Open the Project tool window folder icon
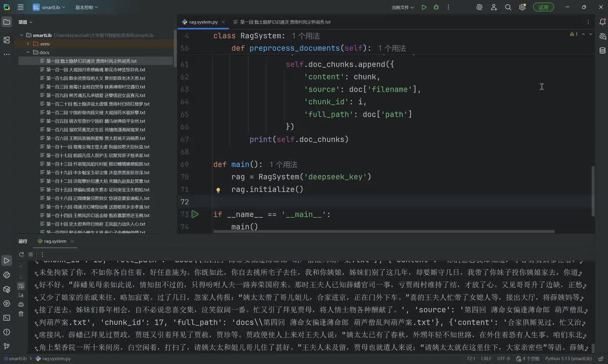The image size is (608, 364). (x=7, y=22)
